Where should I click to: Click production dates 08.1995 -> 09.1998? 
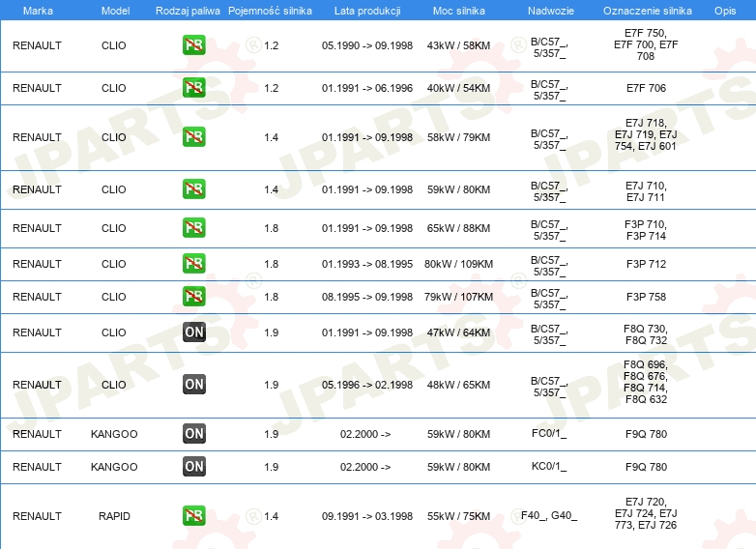click(367, 297)
